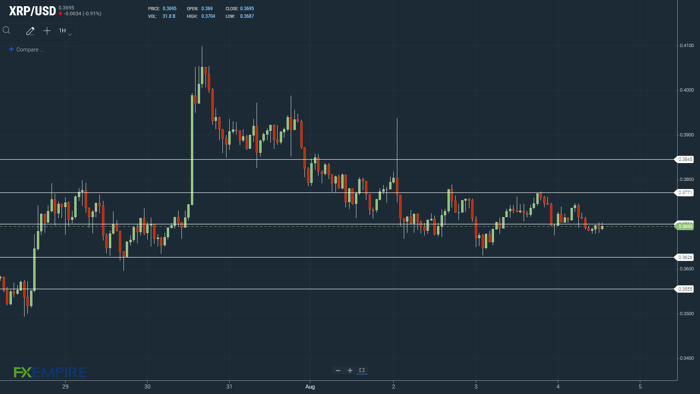Image resolution: width=700 pixels, height=394 pixels.
Task: Click the HIGH 0.3704 value
Action: 208,16
